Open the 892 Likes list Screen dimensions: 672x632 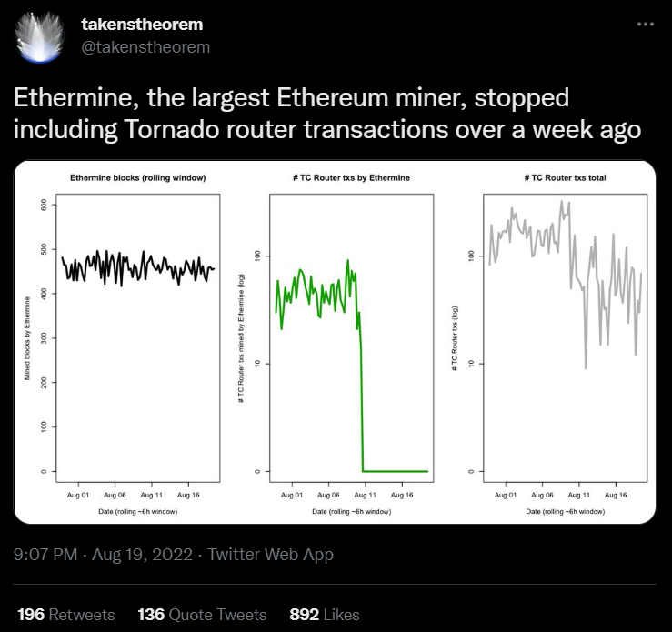click(x=325, y=615)
